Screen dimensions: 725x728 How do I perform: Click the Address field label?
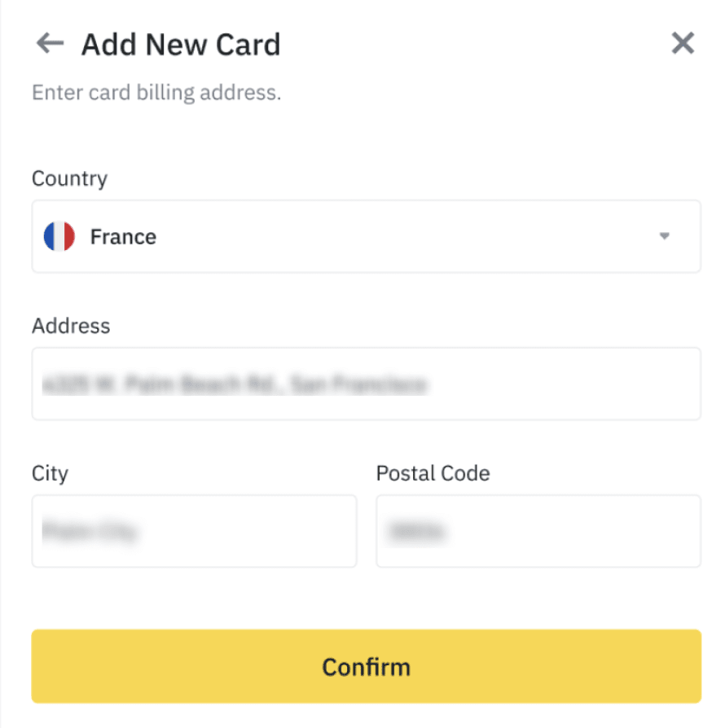click(71, 326)
